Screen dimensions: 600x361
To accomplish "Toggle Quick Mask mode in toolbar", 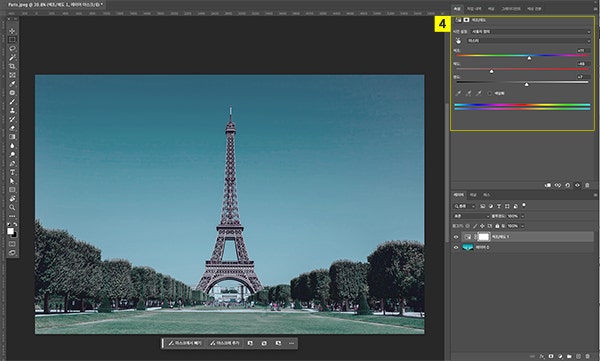I will pos(12,244).
